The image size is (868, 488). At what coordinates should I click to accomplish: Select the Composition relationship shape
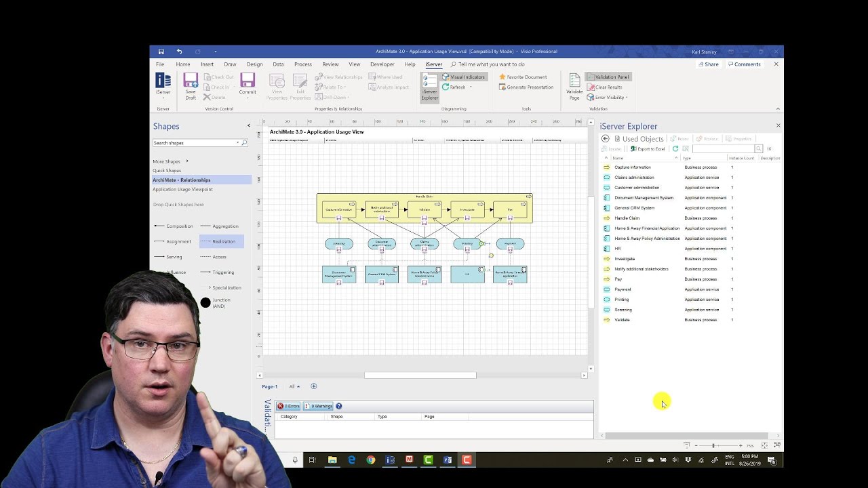pos(174,226)
